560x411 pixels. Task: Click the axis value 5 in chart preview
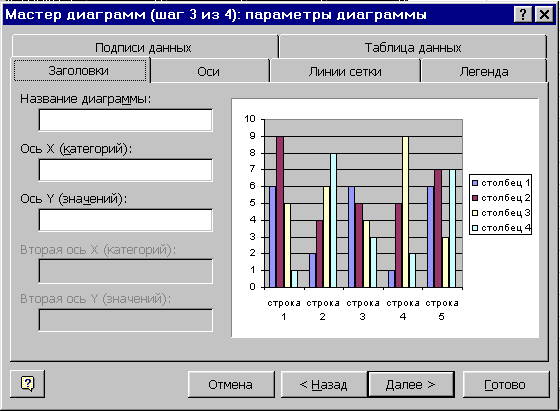[253, 203]
